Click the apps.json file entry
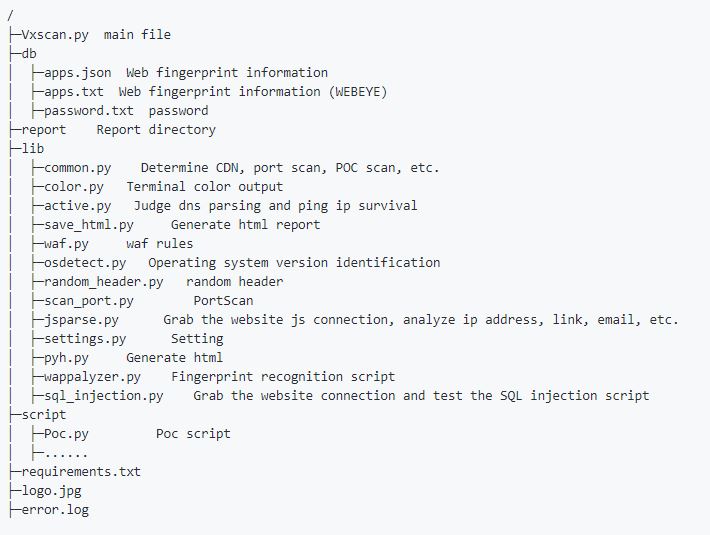710x535 pixels. click(77, 73)
